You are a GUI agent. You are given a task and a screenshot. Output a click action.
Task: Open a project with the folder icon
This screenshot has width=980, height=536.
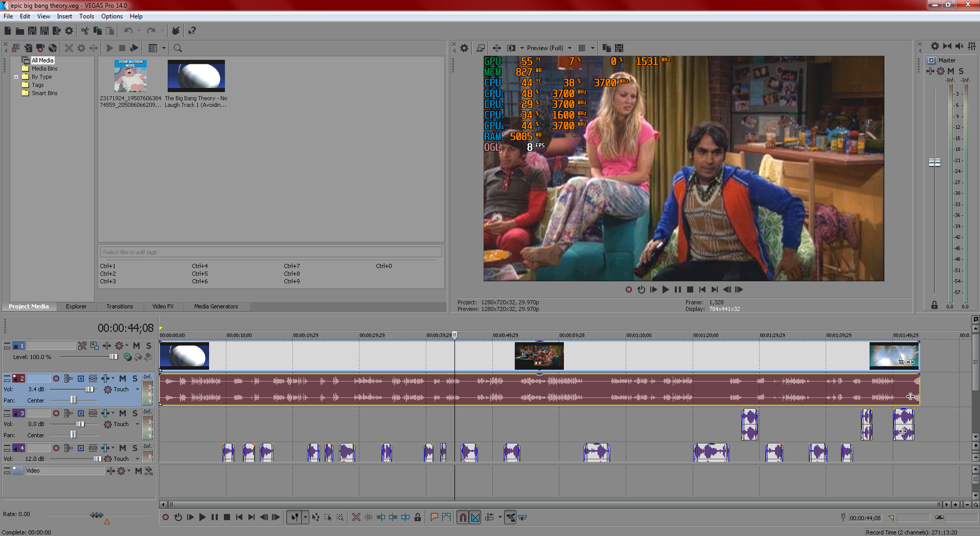pos(20,31)
